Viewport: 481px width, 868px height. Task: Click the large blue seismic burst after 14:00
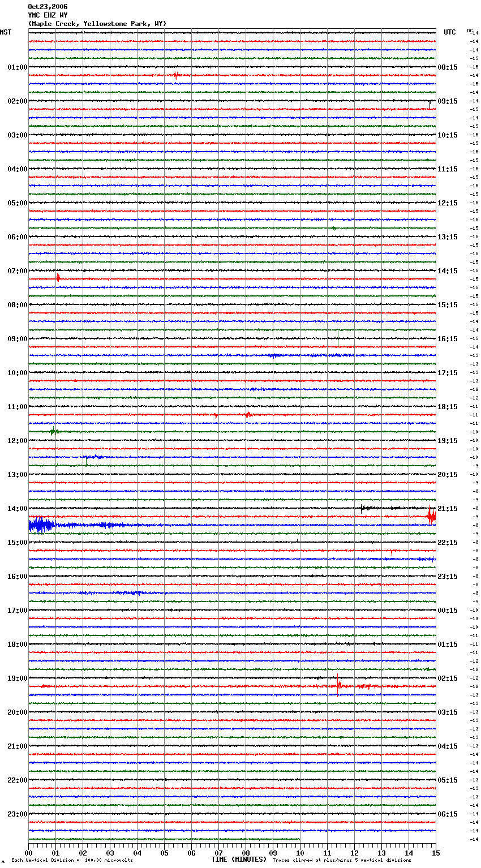coord(41,525)
